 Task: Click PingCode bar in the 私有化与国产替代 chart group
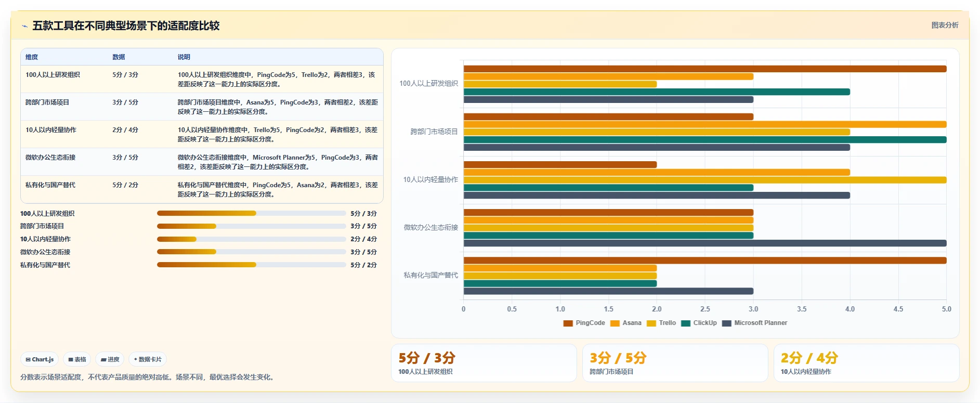(705, 261)
